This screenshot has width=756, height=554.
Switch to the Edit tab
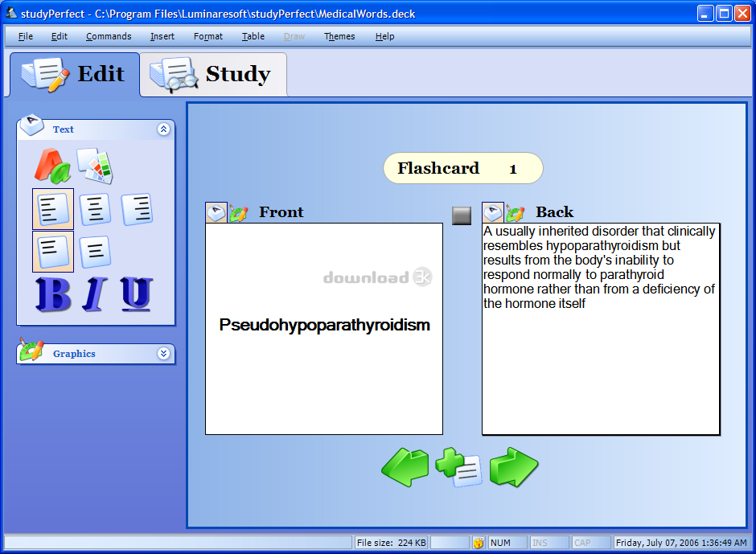[x=75, y=75]
